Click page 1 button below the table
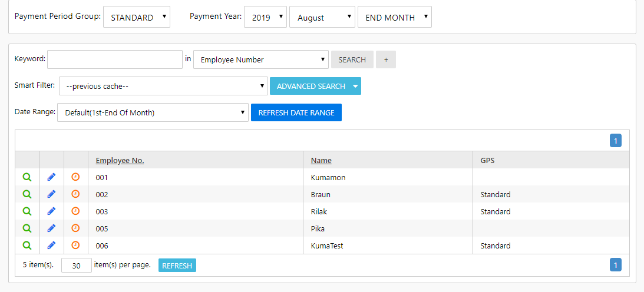The width and height of the screenshot is (644, 292). point(616,264)
